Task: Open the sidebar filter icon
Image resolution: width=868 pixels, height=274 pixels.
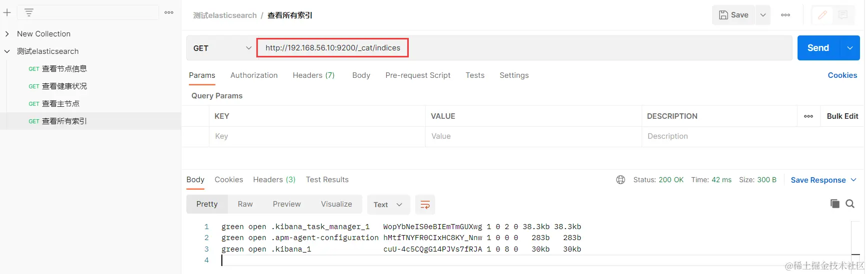Action: point(29,12)
